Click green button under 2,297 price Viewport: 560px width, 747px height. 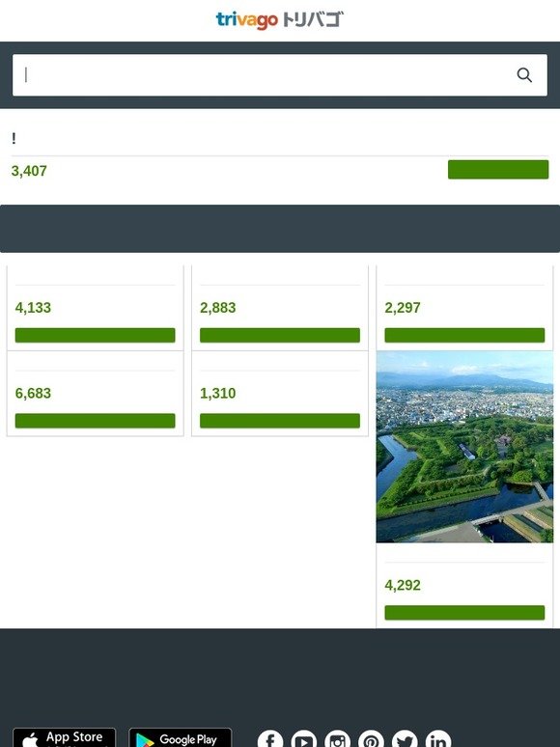(x=464, y=335)
